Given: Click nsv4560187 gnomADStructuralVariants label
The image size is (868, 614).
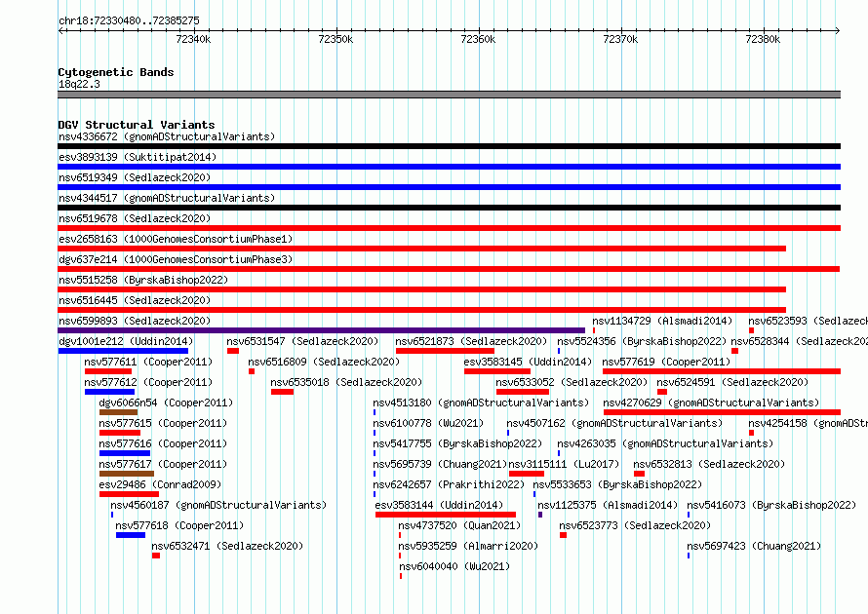Looking at the screenshot, I should (x=218, y=505).
